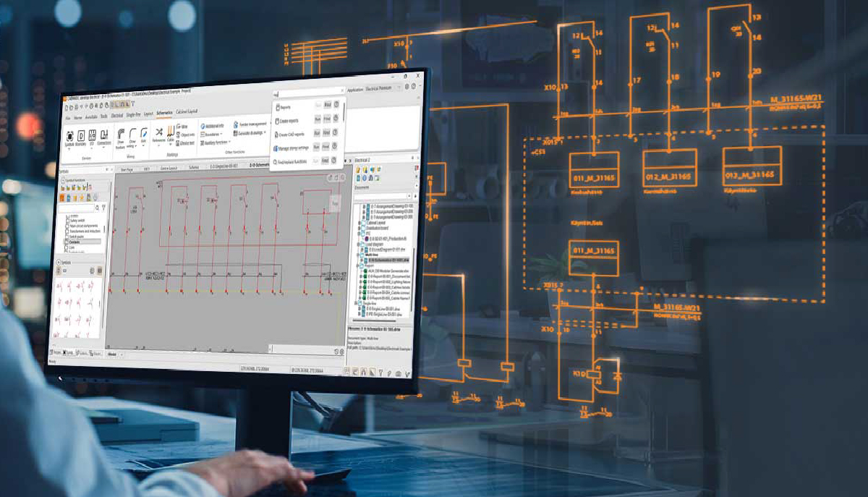Viewport: 868px width, 497px height.
Task: Click Find next to Manage storey settings
Action: pos(326,148)
